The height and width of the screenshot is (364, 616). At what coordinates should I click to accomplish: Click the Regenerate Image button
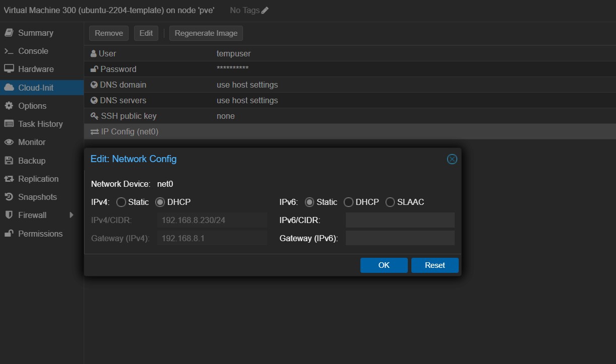coord(206,33)
